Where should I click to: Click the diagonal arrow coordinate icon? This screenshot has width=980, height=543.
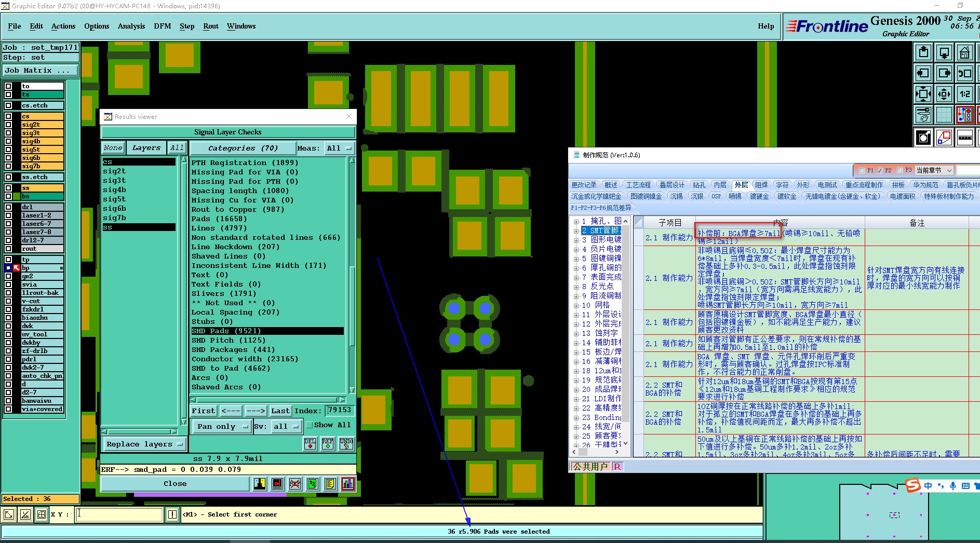(x=9, y=514)
